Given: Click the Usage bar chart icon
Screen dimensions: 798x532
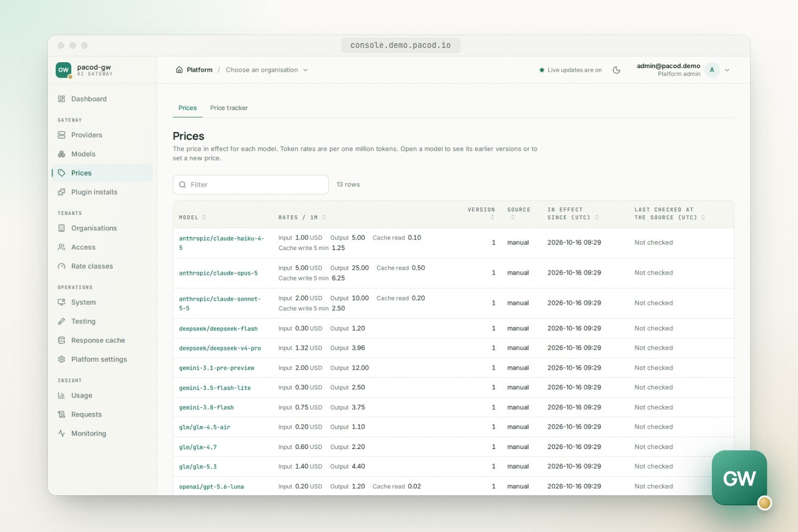Looking at the screenshot, I should pyautogui.click(x=62, y=395).
